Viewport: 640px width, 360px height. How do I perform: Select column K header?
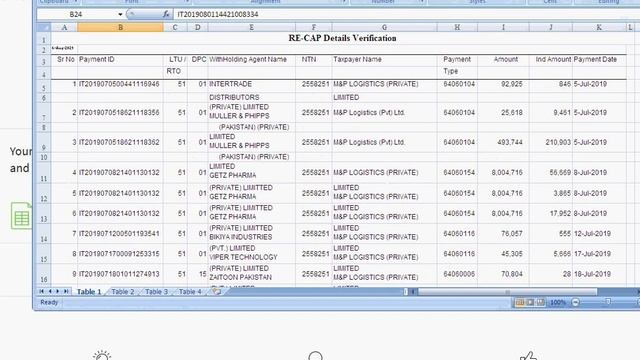tap(599, 27)
